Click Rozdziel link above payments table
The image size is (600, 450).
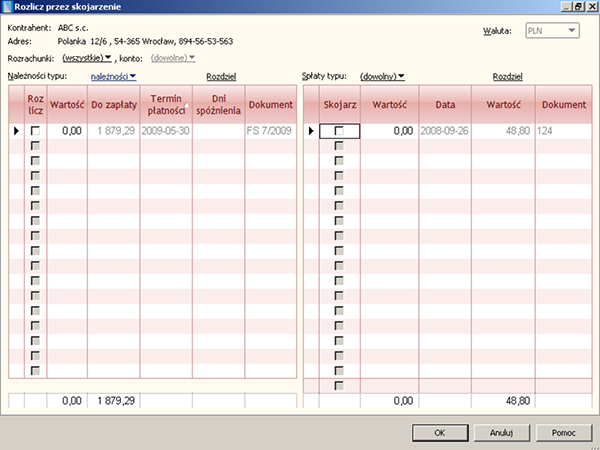[x=508, y=76]
